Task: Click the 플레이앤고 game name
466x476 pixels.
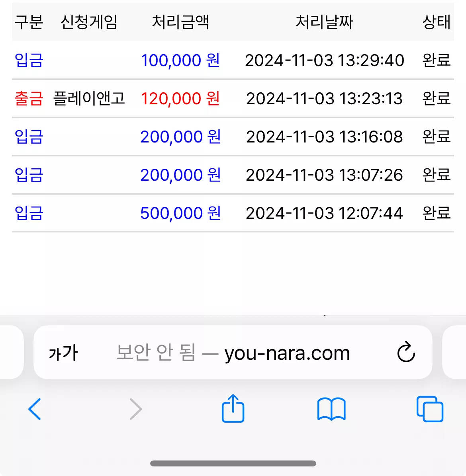Action: coord(89,98)
